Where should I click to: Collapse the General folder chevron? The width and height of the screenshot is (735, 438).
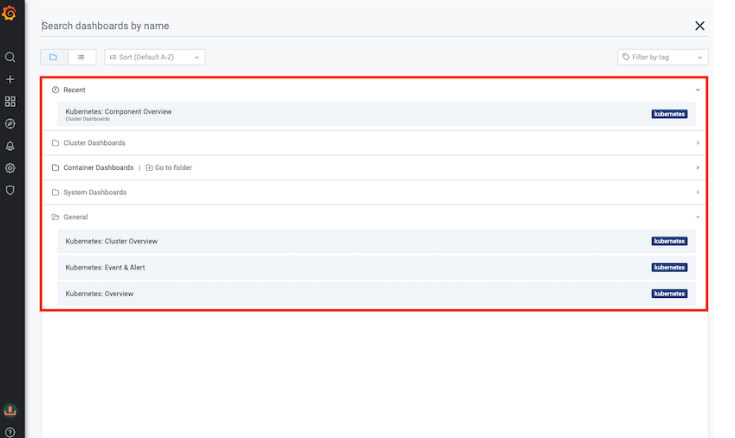coord(698,217)
